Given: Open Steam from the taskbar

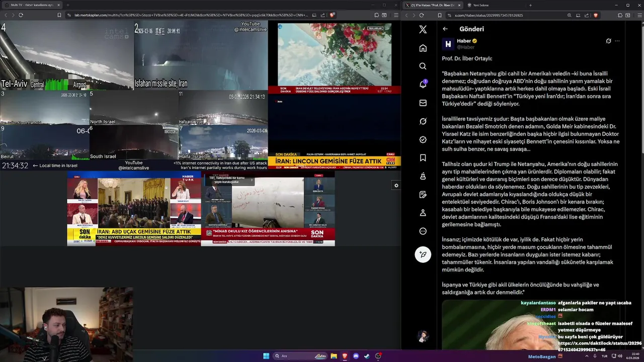Looking at the screenshot, I should (x=367, y=356).
